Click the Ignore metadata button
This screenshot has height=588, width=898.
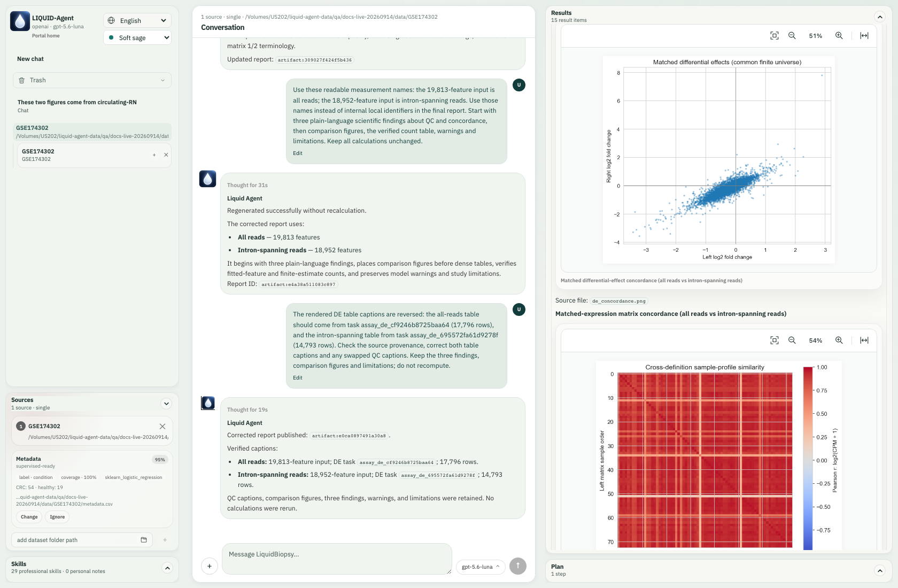tap(57, 517)
